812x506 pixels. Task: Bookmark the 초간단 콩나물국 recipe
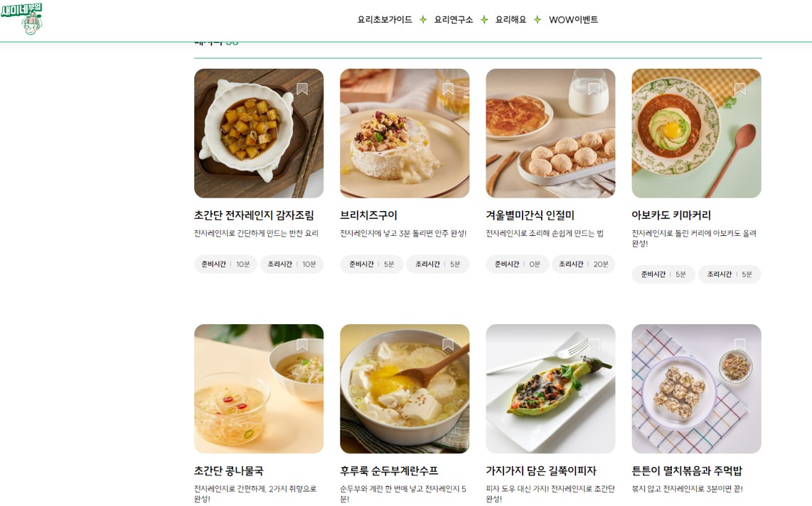pyautogui.click(x=302, y=345)
